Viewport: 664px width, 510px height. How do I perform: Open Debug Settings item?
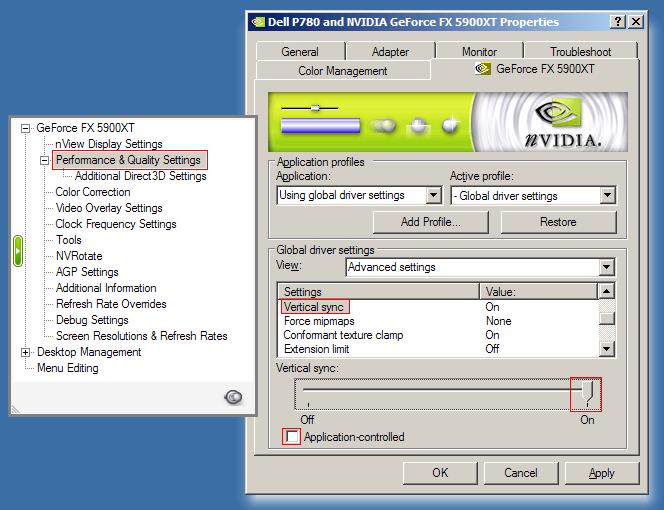click(92, 320)
